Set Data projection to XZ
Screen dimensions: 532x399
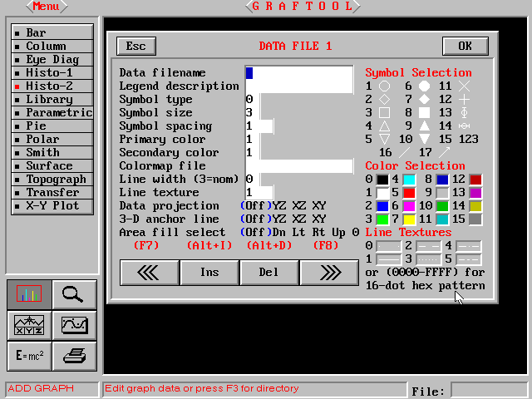[299, 205]
